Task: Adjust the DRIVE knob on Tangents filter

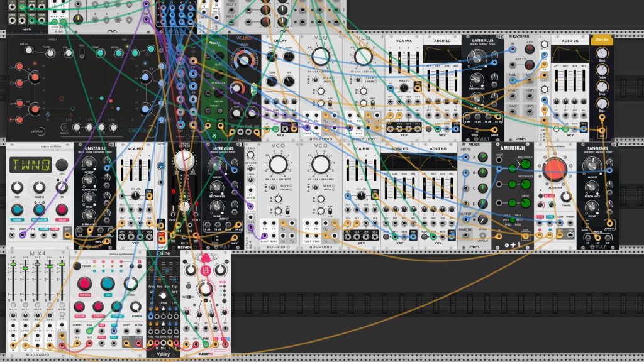Action: 592,207
